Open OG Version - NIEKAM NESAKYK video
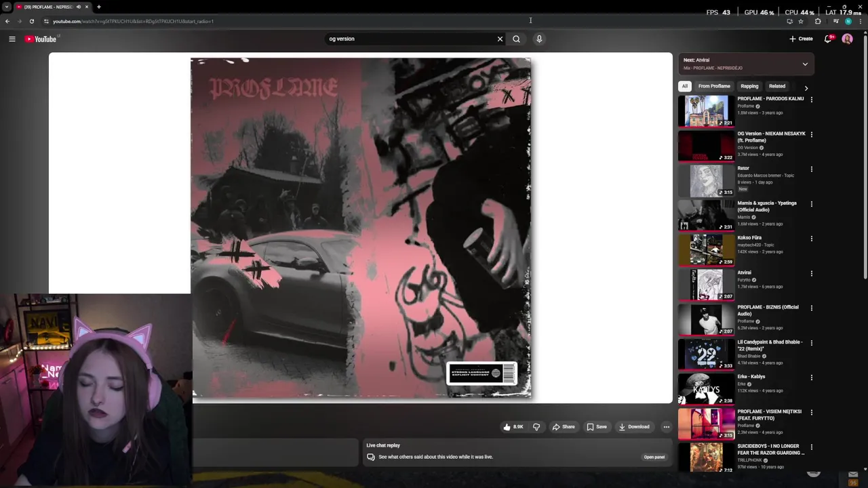 coord(771,137)
